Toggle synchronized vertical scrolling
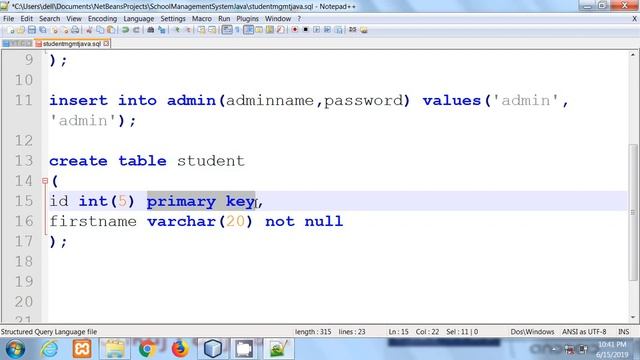640x360 pixels. tap(202, 30)
